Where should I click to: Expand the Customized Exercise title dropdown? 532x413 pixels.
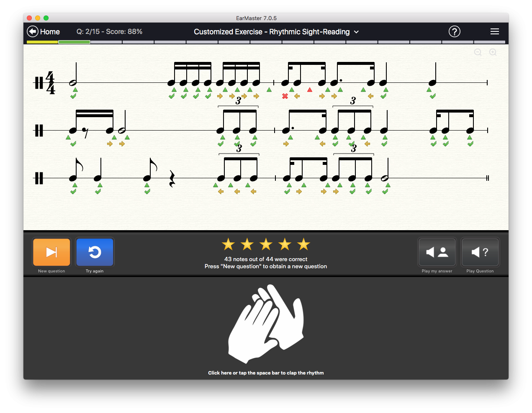[x=357, y=32]
